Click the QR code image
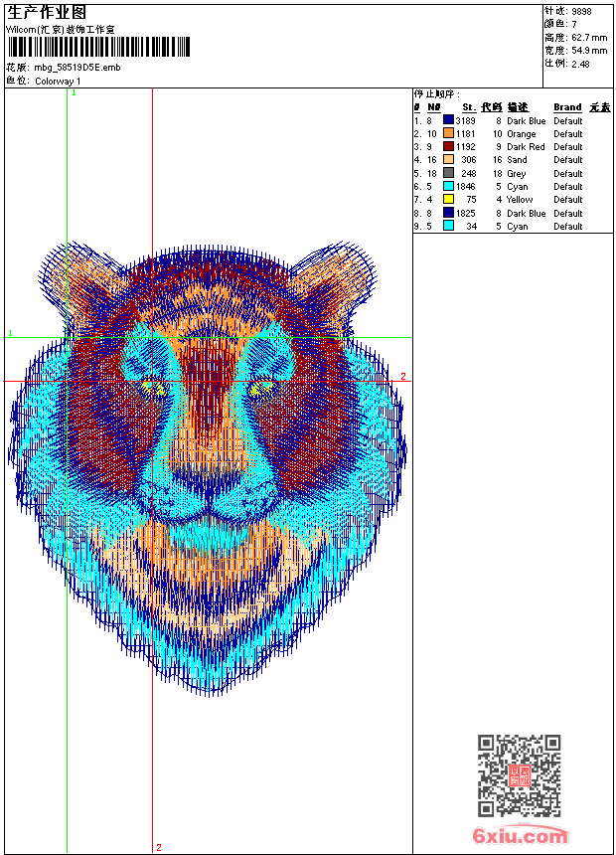Viewport: 616px width, 855px height. pos(519,775)
